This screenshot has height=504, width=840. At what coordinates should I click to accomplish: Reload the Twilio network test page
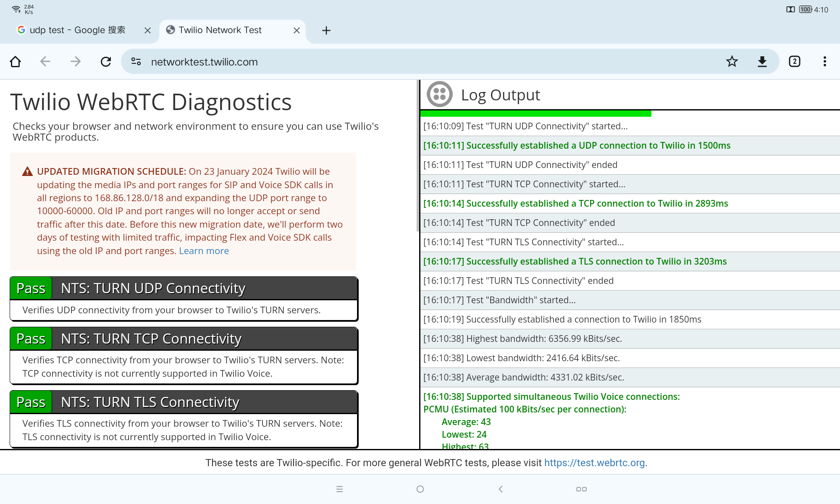click(x=106, y=62)
